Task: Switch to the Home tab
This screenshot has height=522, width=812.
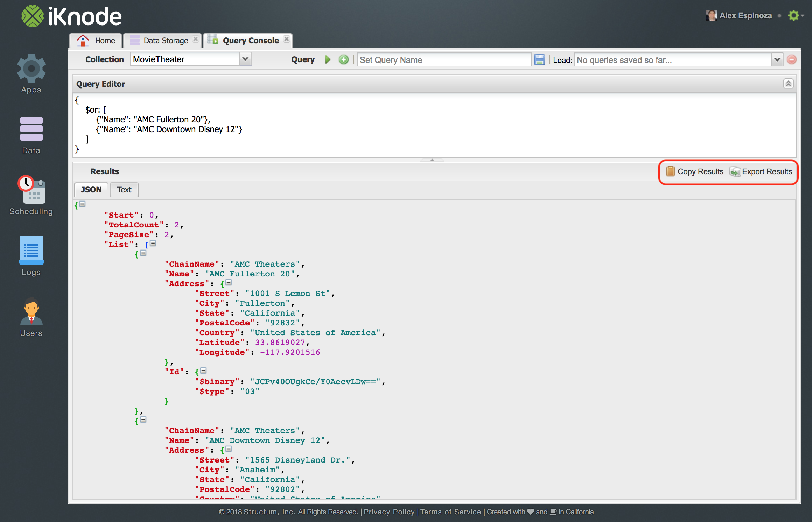Action: [x=96, y=41]
